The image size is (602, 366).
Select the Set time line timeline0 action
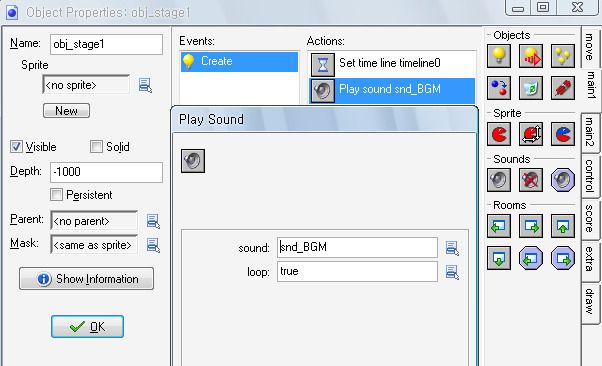tap(392, 64)
